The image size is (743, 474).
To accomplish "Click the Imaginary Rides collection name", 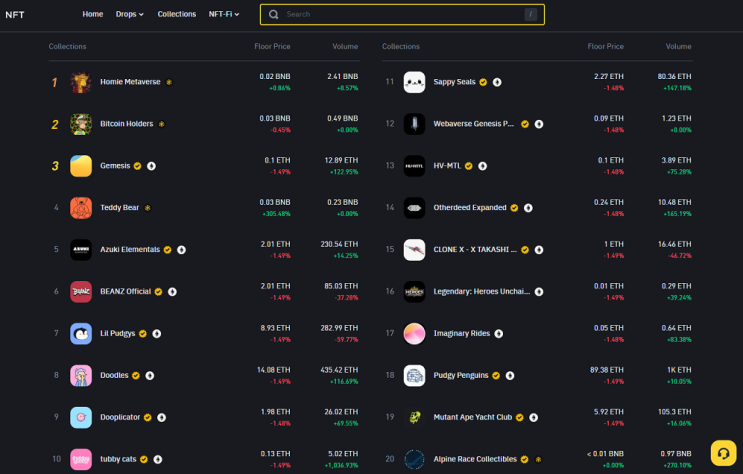I will tap(462, 333).
